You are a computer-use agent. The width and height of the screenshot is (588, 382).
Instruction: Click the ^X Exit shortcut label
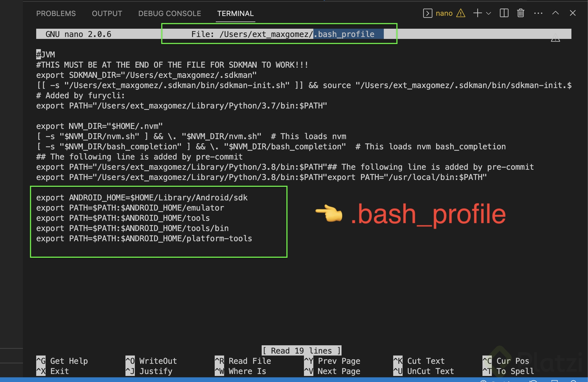53,371
